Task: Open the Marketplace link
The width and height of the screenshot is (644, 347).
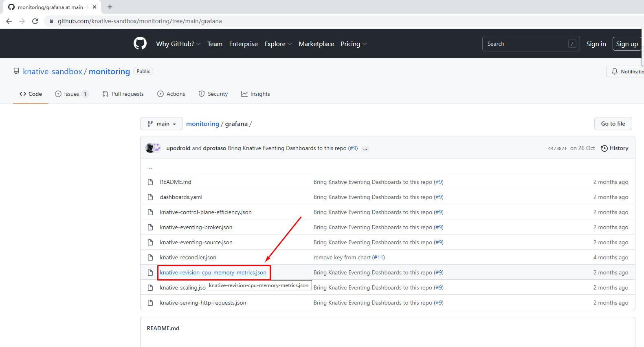Action: coord(317,44)
